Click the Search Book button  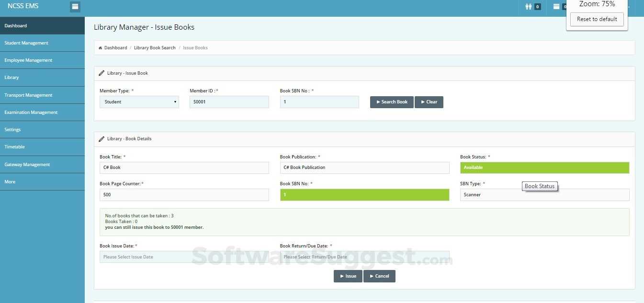(392, 102)
